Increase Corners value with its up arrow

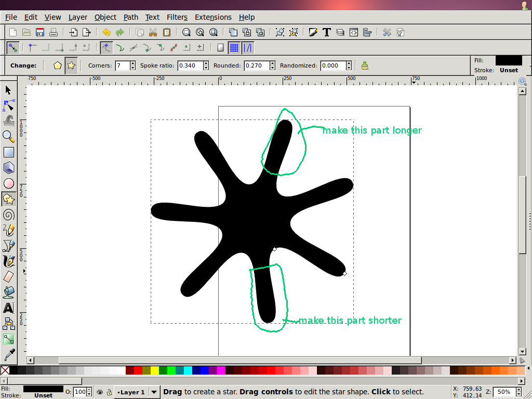point(133,63)
